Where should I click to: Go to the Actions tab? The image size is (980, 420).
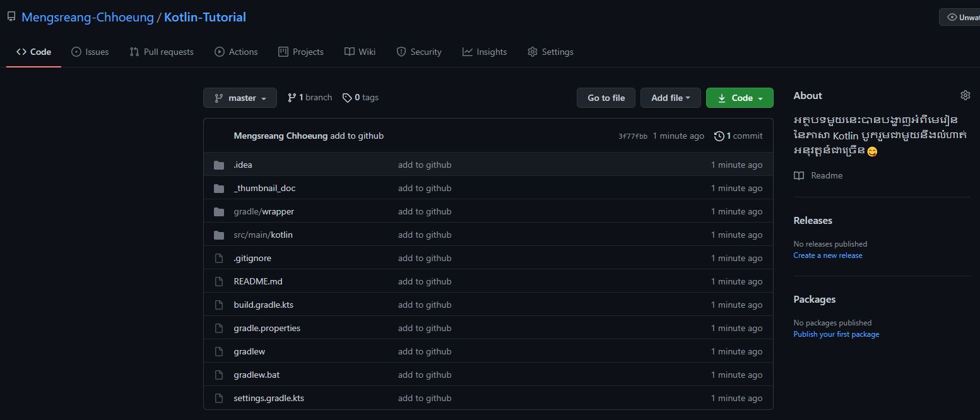click(236, 52)
